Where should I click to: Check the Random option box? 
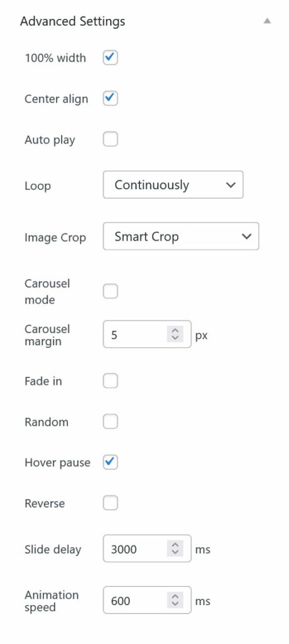[111, 421]
